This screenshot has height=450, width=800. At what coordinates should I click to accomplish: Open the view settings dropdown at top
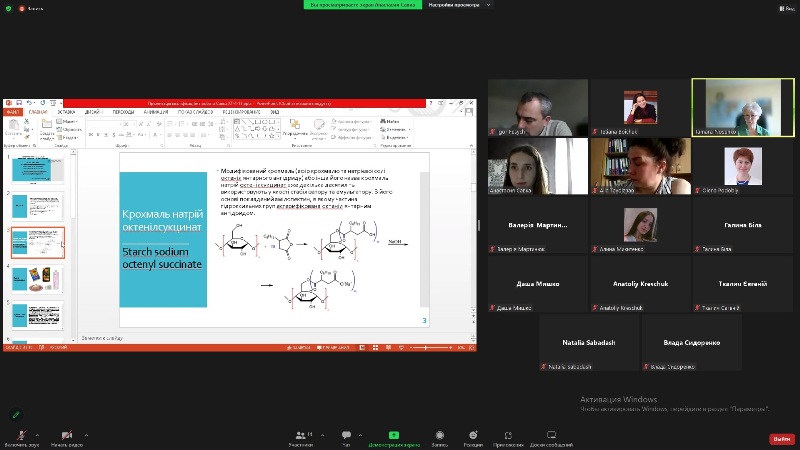tap(460, 5)
